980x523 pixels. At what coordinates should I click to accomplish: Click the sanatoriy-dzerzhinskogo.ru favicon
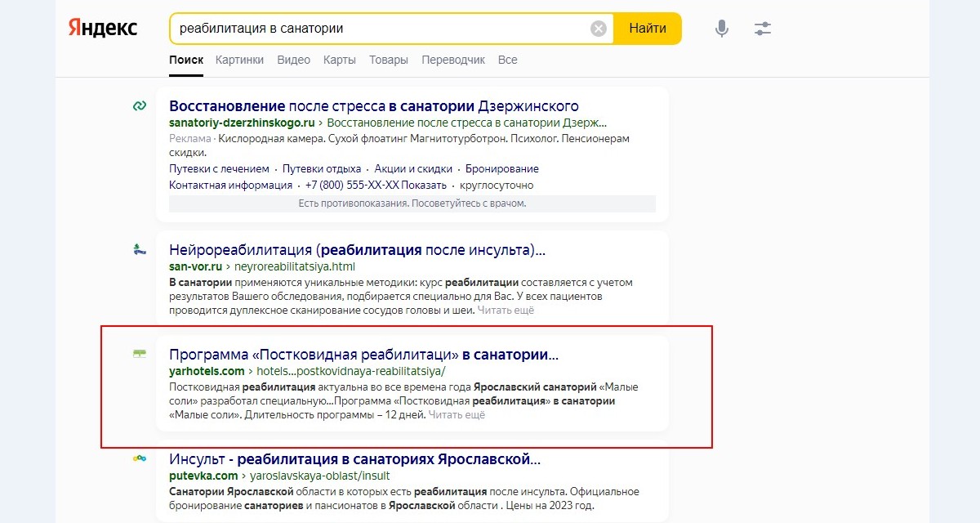(x=140, y=105)
